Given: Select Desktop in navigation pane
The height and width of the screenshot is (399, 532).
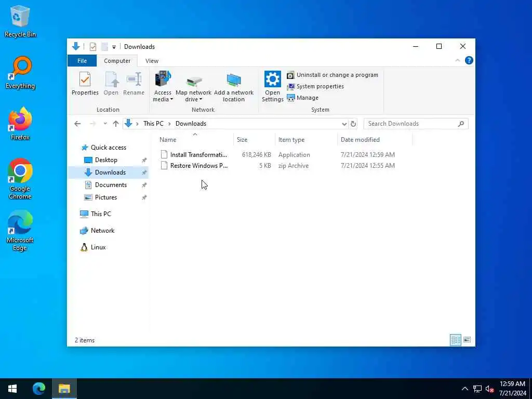Looking at the screenshot, I should [106, 160].
